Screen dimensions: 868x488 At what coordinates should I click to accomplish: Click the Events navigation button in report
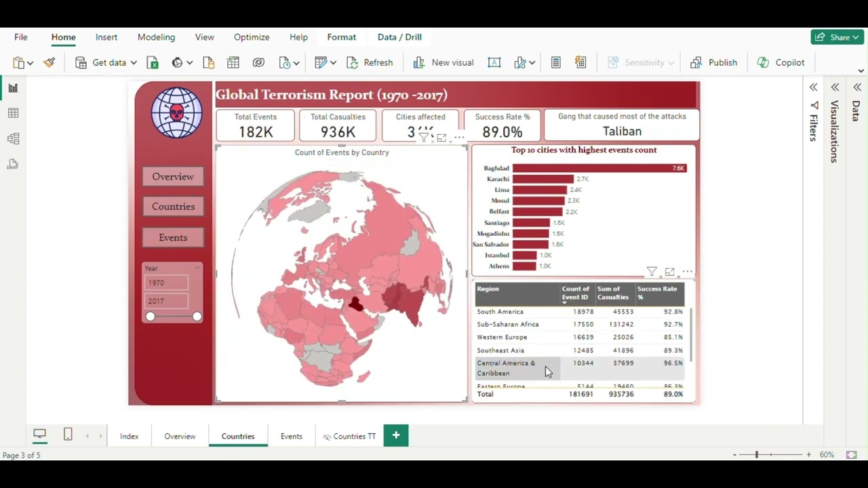173,237
